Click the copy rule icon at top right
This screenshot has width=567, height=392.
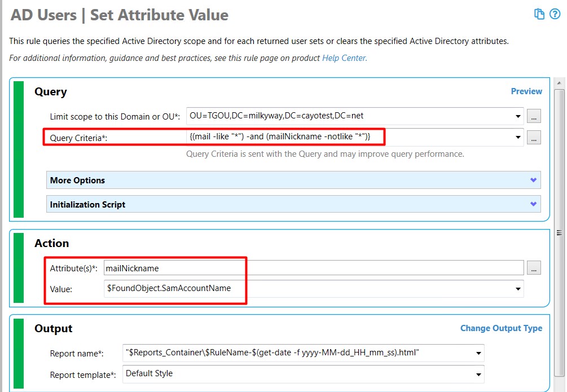539,14
